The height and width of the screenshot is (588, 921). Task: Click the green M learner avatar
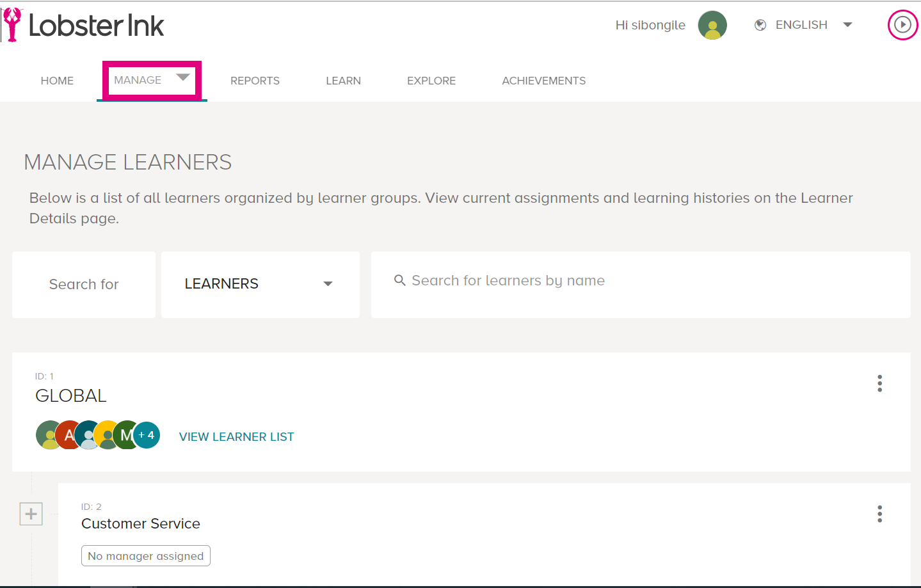point(126,435)
